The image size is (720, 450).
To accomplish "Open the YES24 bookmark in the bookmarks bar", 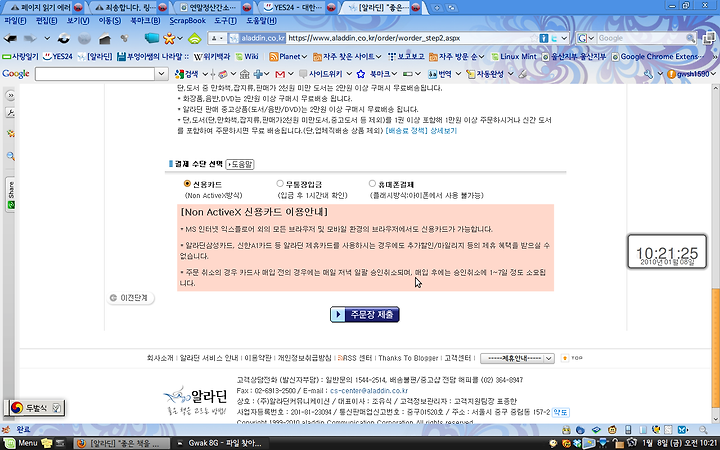I will [x=57, y=56].
